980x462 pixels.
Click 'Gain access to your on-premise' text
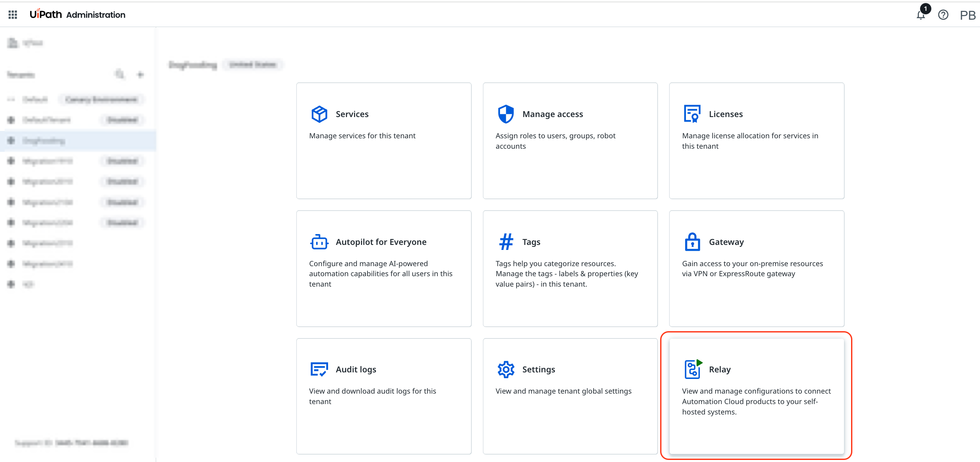pos(752,268)
